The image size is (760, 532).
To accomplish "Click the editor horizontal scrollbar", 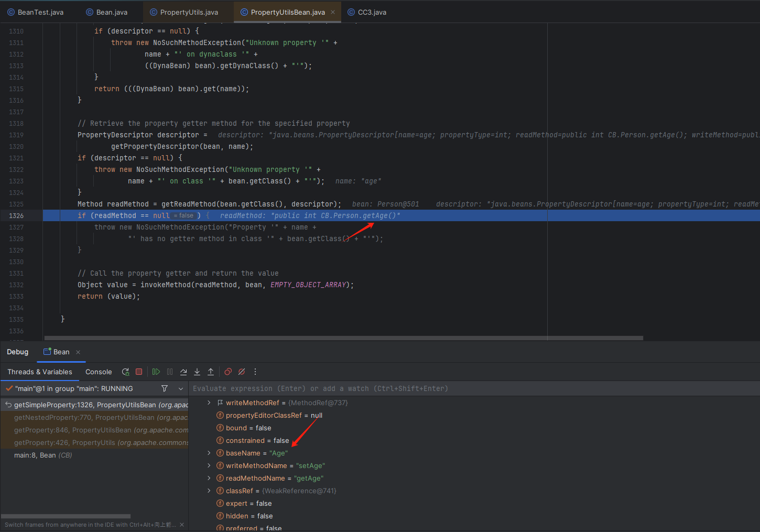I will pos(344,338).
